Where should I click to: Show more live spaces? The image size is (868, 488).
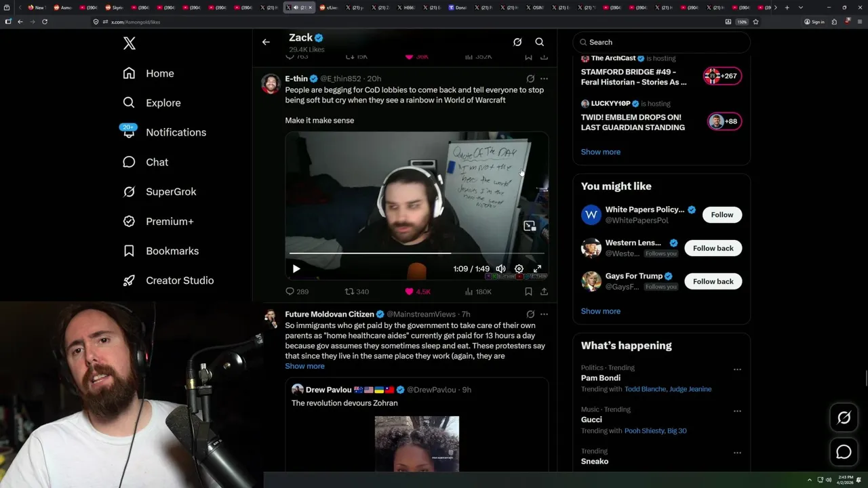pyautogui.click(x=601, y=152)
